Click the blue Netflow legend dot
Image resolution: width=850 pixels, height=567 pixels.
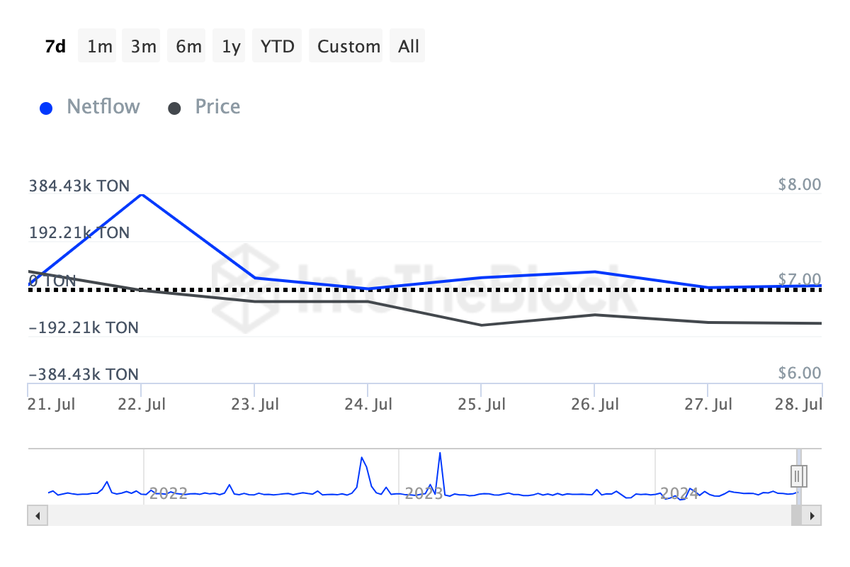tap(46, 108)
